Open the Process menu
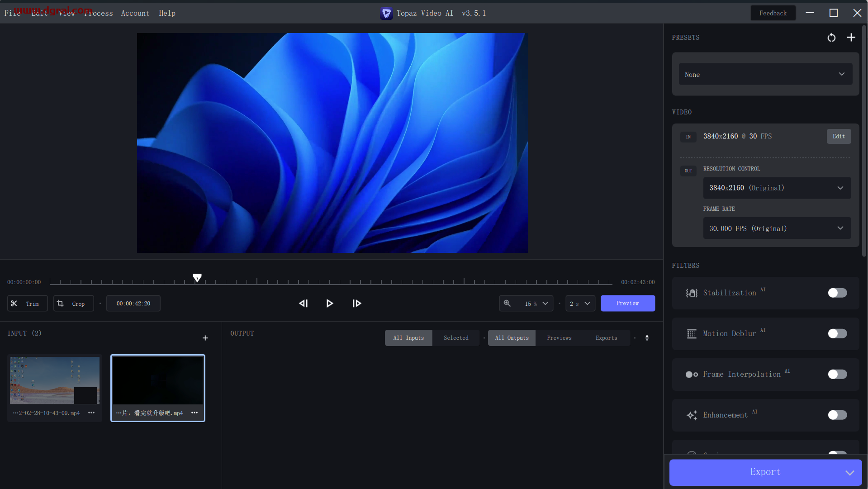Screen dimensions: 868x489 point(99,13)
